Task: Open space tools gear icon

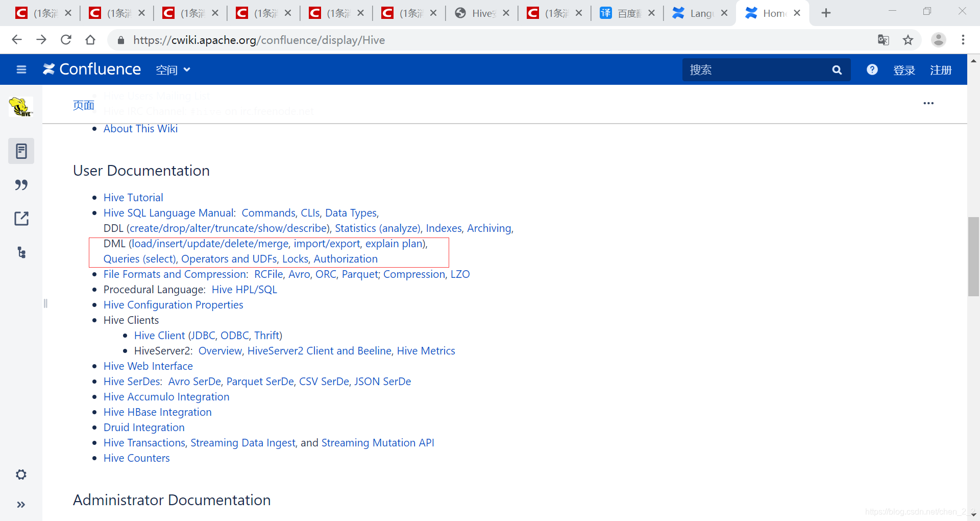Action: click(21, 475)
